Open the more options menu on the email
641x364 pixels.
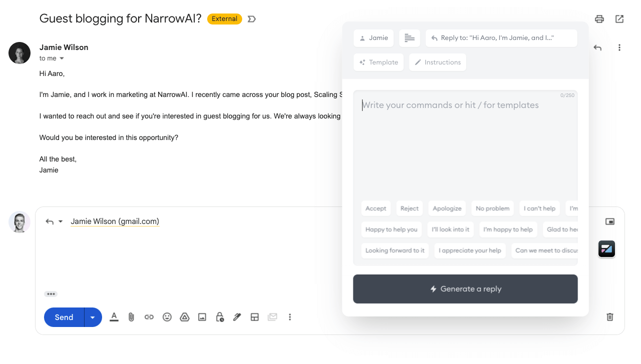tap(619, 47)
